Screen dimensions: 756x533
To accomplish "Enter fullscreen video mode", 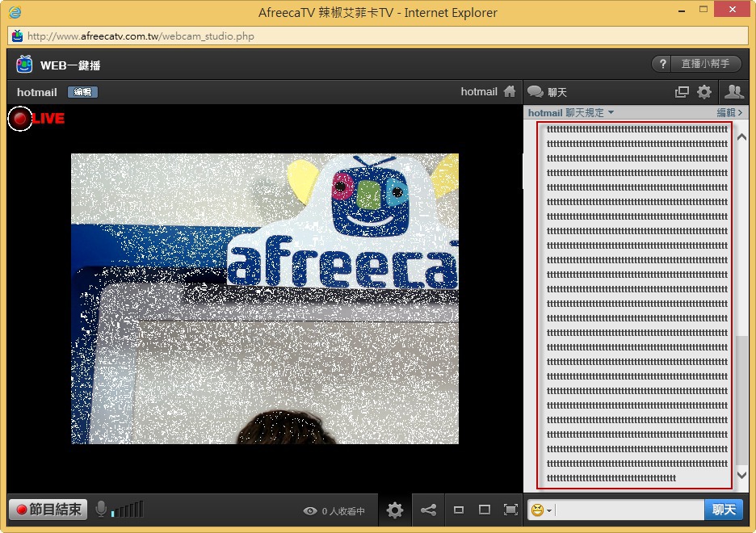I will (x=510, y=510).
